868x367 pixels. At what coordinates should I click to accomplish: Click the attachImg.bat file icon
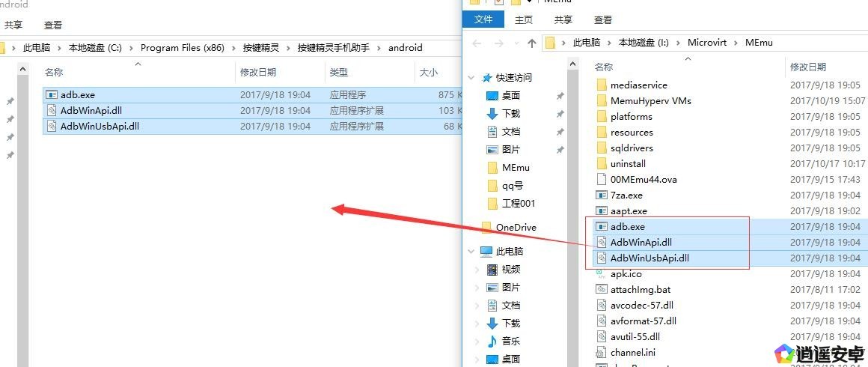601,290
